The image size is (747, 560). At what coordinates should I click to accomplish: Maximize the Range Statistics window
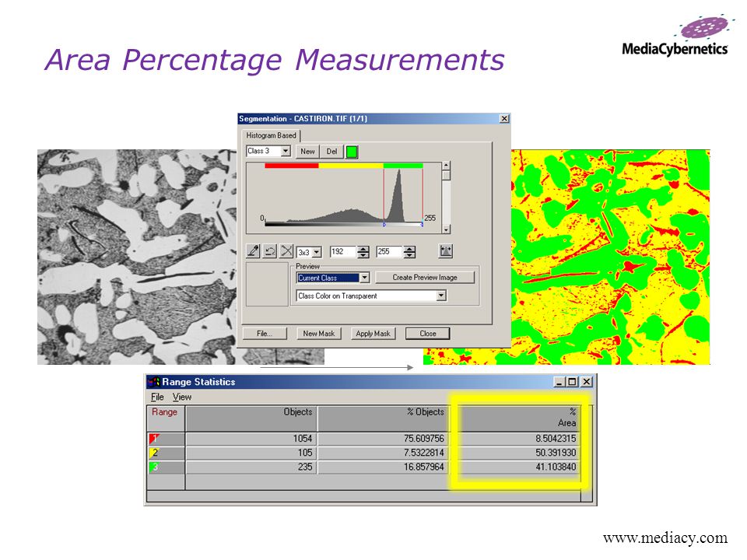pos(573,381)
